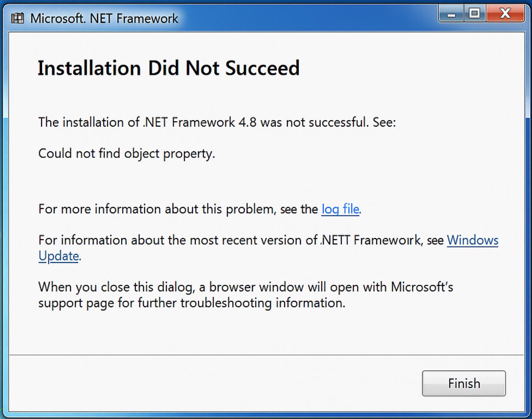Click the word See: ending the first message
This screenshot has width=532, height=419.
[x=384, y=122]
